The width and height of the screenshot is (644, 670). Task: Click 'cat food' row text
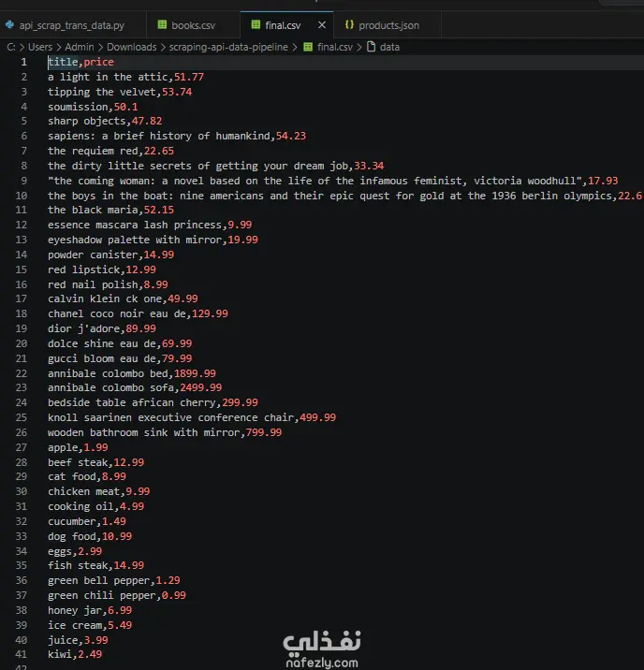pyautogui.click(x=72, y=476)
